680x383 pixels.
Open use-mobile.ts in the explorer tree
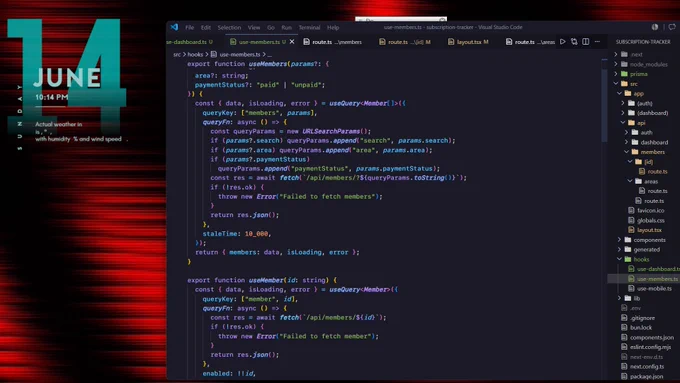(x=644, y=288)
